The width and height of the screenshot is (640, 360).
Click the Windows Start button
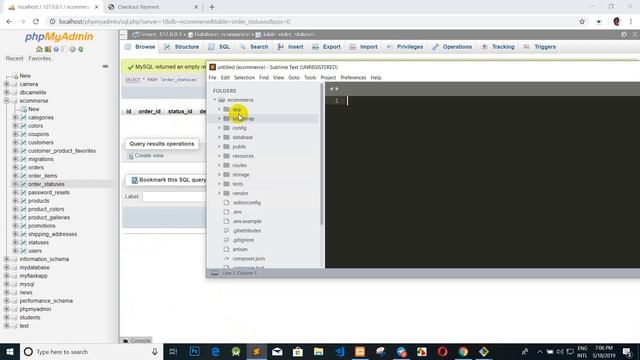coord(10,351)
